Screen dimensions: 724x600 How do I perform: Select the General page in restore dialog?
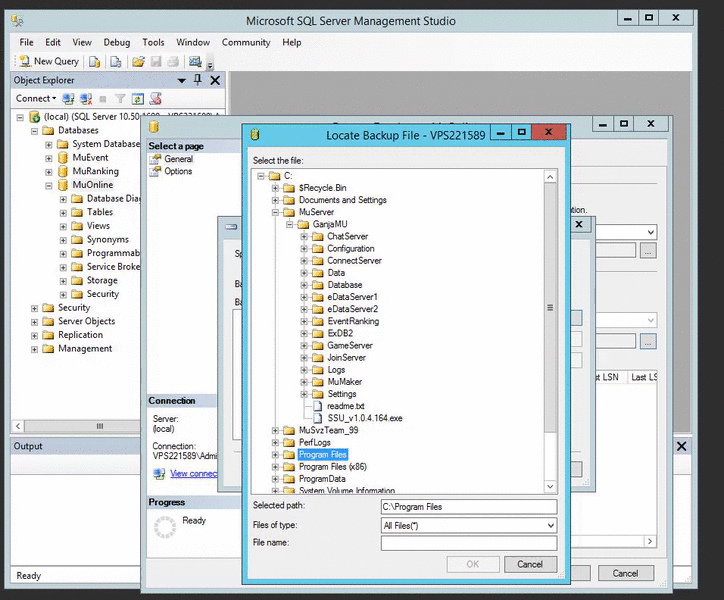point(178,159)
